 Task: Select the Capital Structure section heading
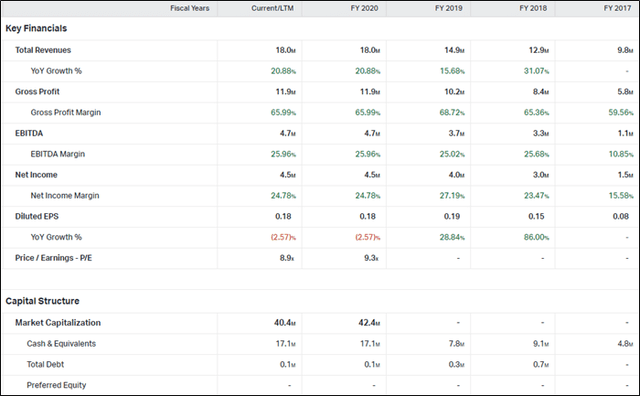pyautogui.click(x=42, y=301)
